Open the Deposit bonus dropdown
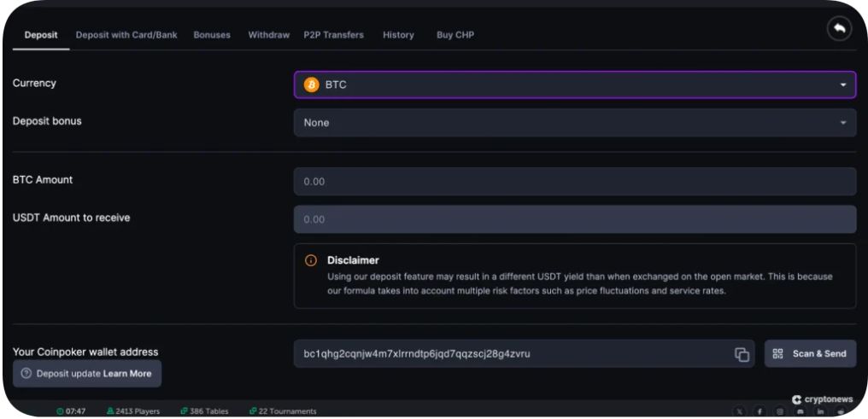Screen dimensions: 868x419 pyautogui.click(x=575, y=123)
